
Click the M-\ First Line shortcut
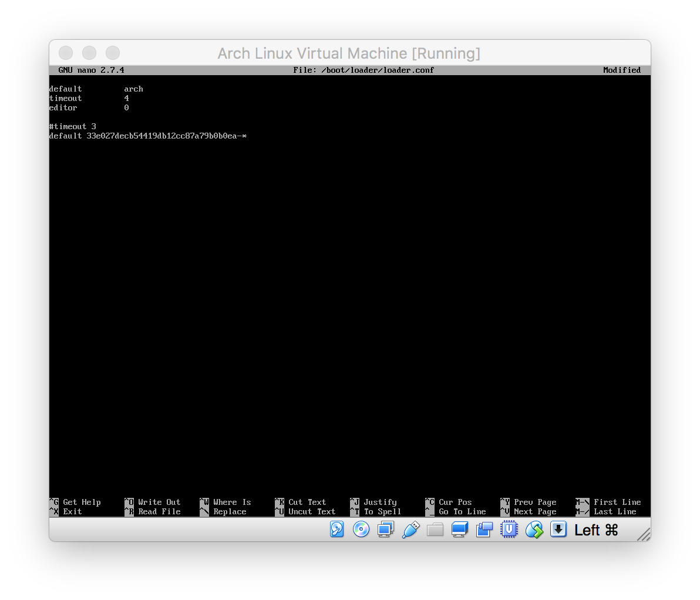coord(608,502)
